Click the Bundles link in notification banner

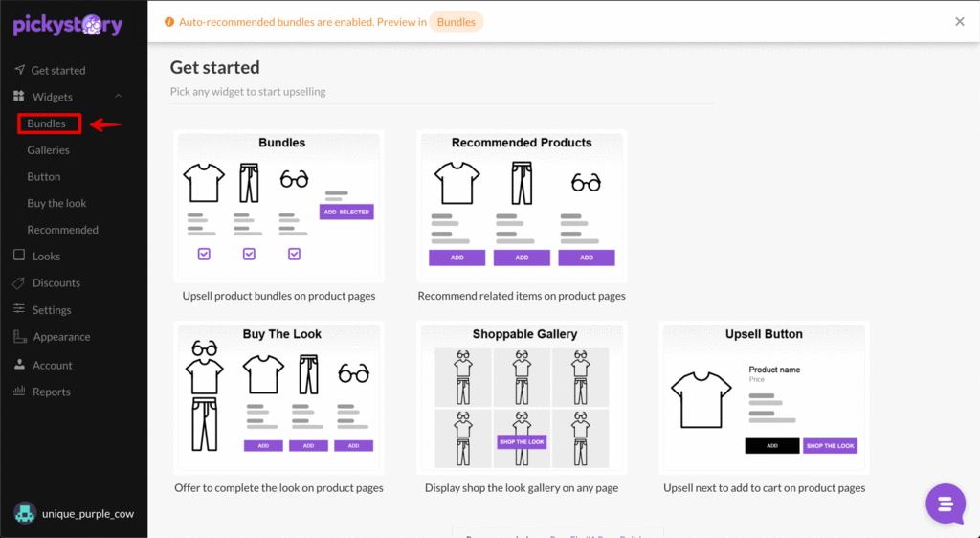coord(456,22)
